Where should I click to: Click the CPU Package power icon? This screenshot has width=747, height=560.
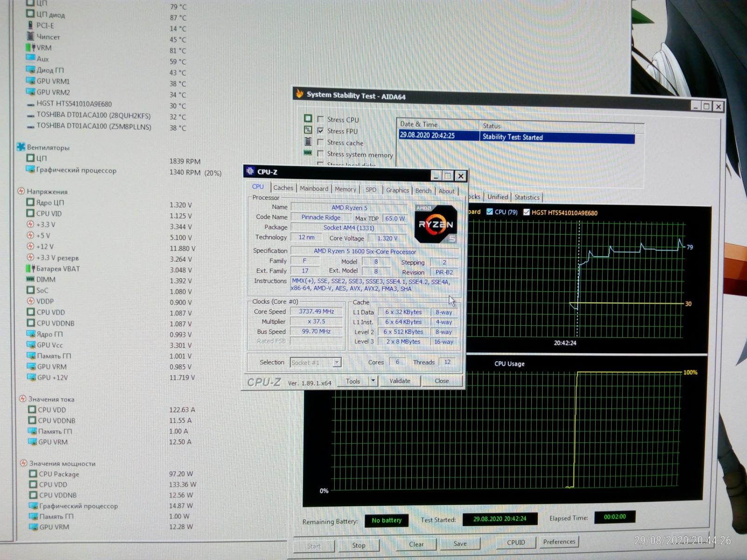pyautogui.click(x=33, y=474)
